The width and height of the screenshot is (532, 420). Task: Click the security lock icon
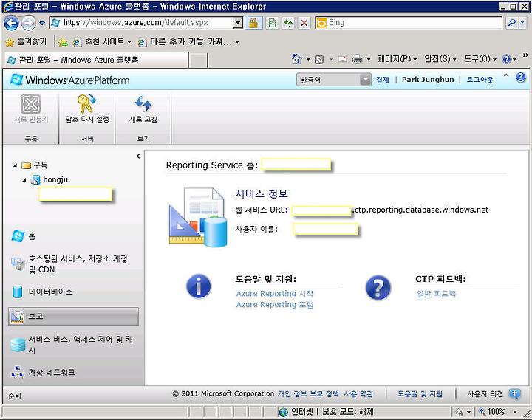click(253, 23)
